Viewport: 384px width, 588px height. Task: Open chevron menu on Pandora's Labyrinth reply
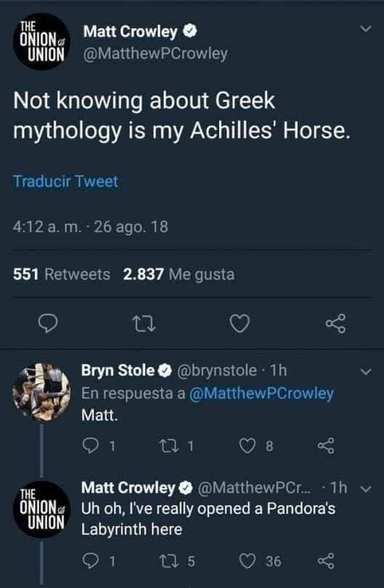click(366, 489)
